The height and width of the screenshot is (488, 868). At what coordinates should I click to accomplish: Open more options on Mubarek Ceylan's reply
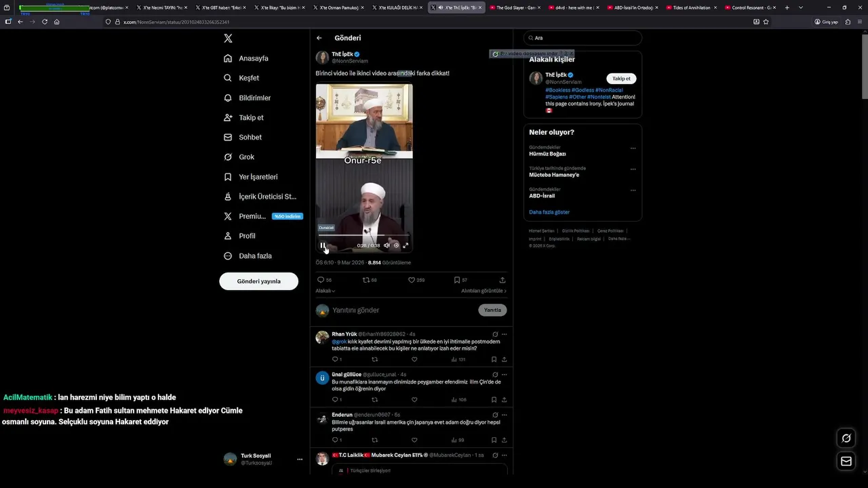coord(504,455)
